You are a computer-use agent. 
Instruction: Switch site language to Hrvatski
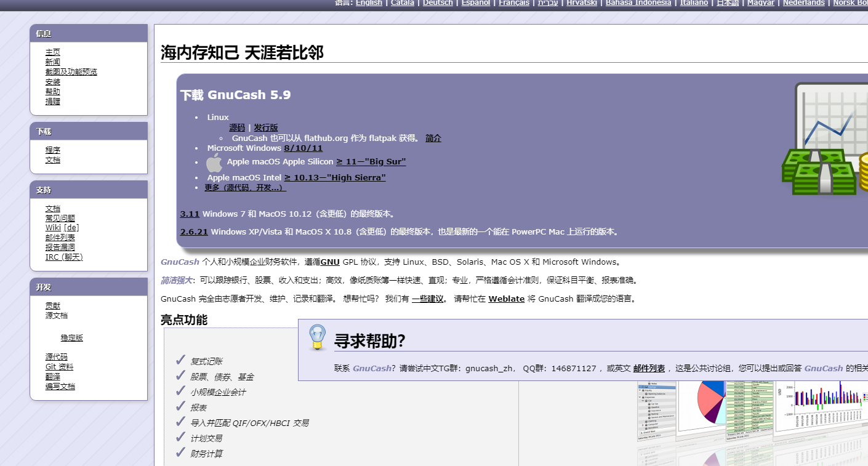click(582, 3)
